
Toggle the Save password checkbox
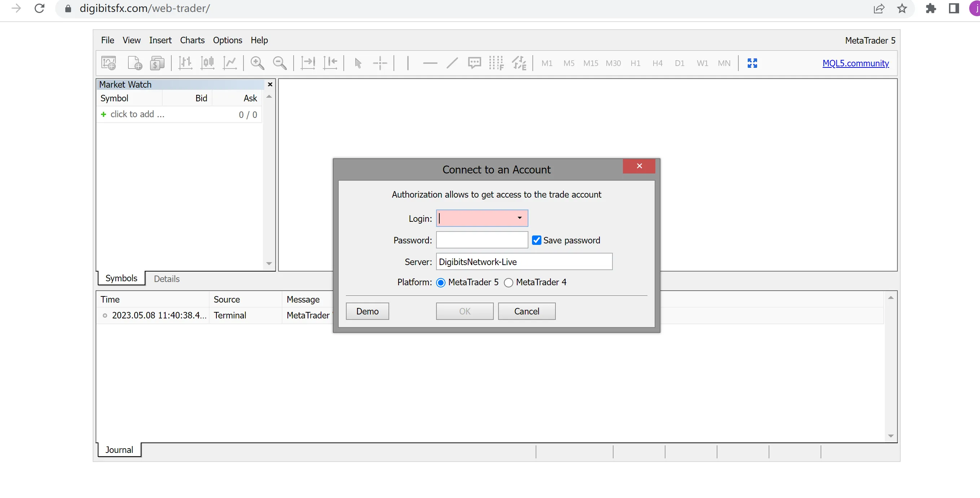click(x=536, y=240)
